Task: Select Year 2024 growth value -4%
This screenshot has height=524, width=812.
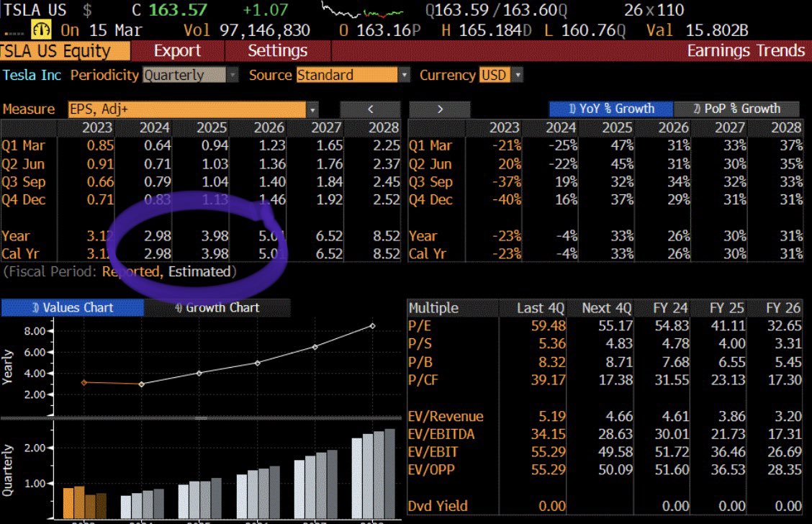Action: coord(567,236)
